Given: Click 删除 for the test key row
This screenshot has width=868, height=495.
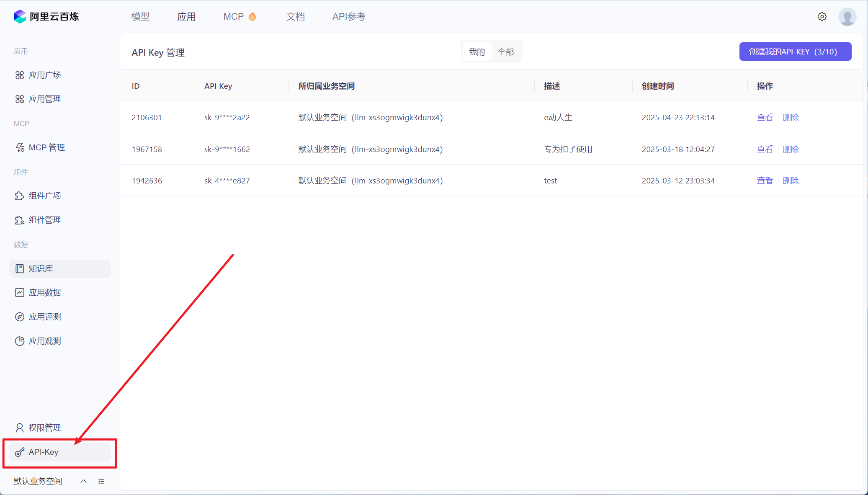Looking at the screenshot, I should [791, 180].
